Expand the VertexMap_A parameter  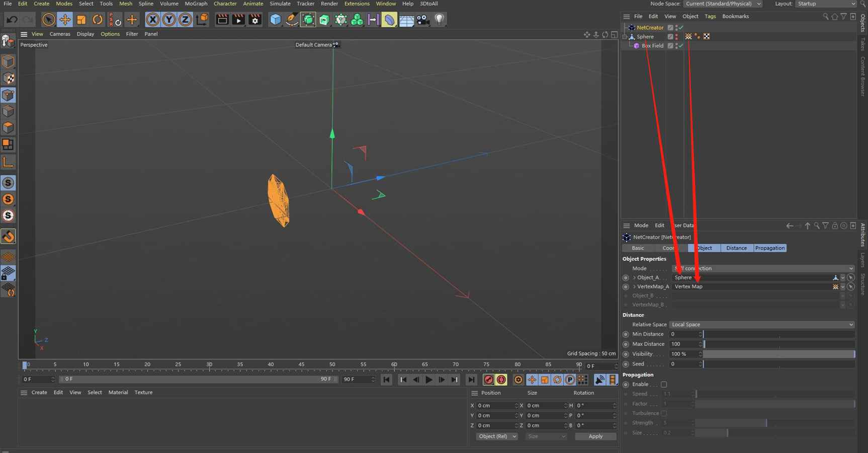[x=634, y=287]
